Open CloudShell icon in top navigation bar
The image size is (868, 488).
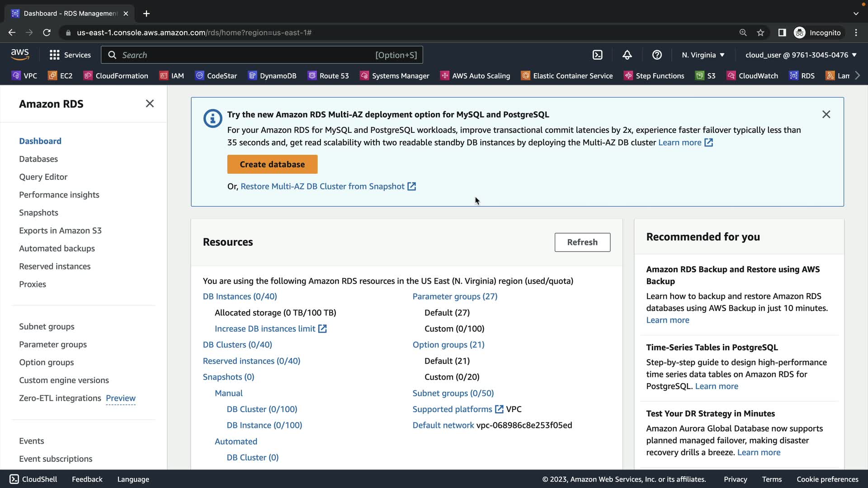tap(597, 55)
